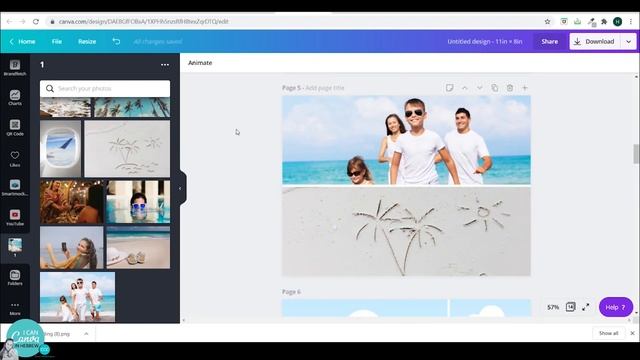Select the airplane window photo thumbnail
Image resolution: width=640 pixels, height=360 pixels.
(x=60, y=149)
